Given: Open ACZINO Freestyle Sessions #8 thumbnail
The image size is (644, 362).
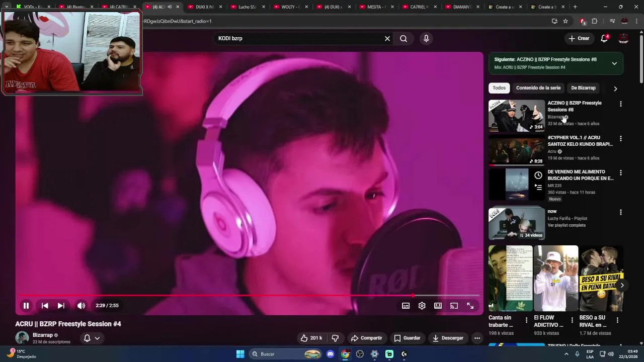Looking at the screenshot, I should (517, 116).
